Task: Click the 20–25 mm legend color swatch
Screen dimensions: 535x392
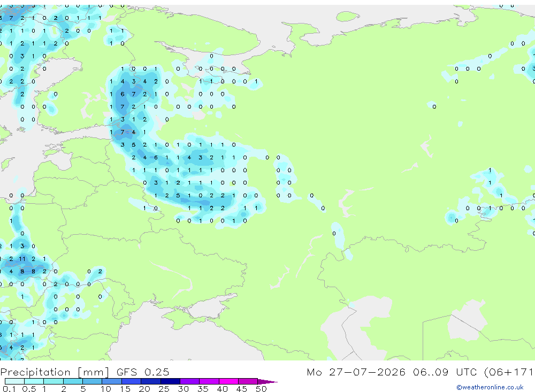Action: (150, 381)
